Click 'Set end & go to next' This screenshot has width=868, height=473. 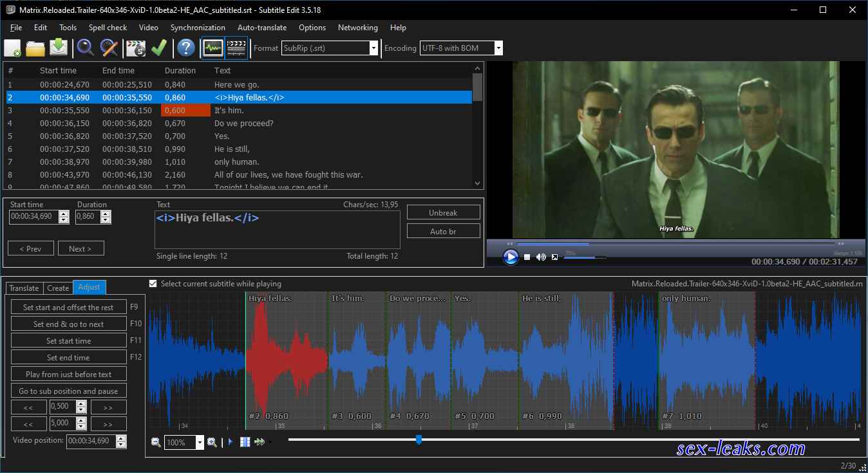[x=68, y=324]
